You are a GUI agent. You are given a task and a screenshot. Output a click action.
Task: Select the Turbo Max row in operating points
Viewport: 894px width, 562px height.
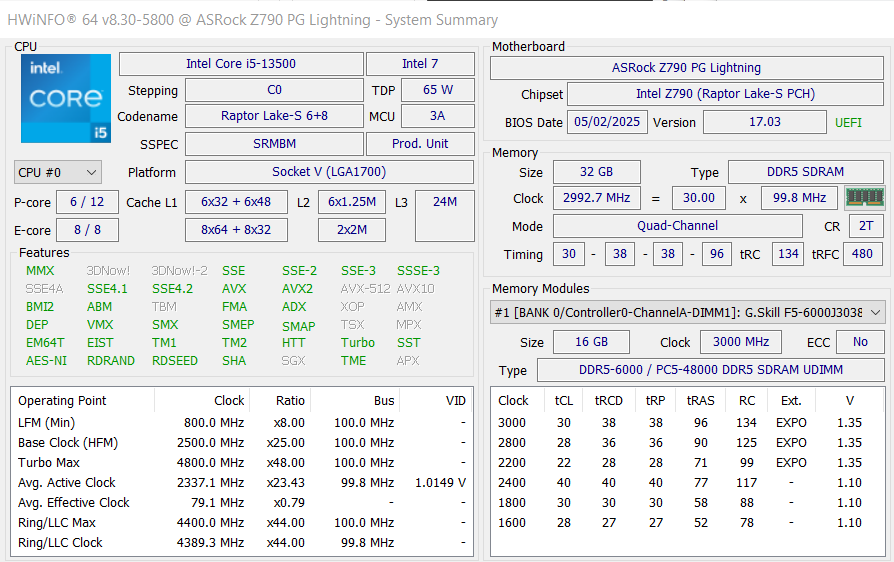(x=241, y=462)
